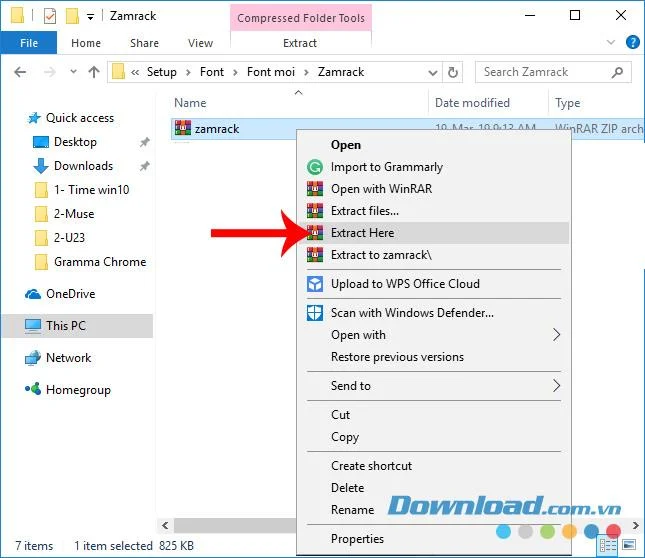The image size is (645, 558).
Task: Expand the ribbon with the chevron
Action: (x=611, y=42)
